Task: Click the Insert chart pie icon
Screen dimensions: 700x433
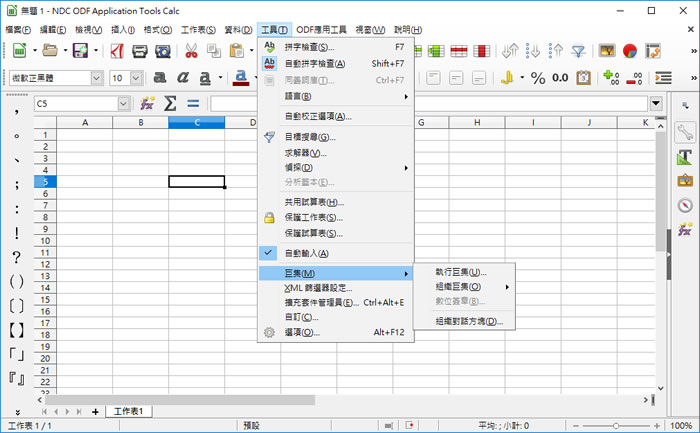Action: click(630, 51)
